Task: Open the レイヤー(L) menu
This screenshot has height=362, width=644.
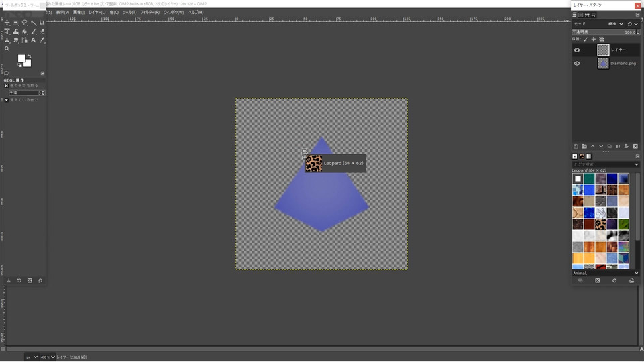Action: point(97,12)
